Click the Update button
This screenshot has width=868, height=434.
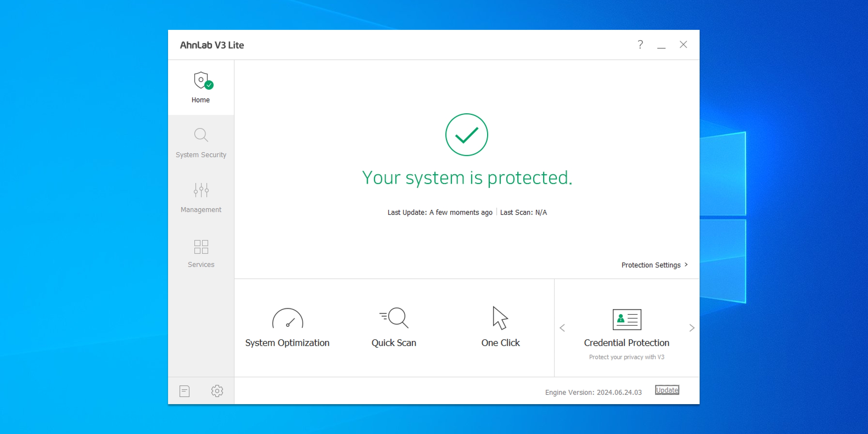pos(666,390)
